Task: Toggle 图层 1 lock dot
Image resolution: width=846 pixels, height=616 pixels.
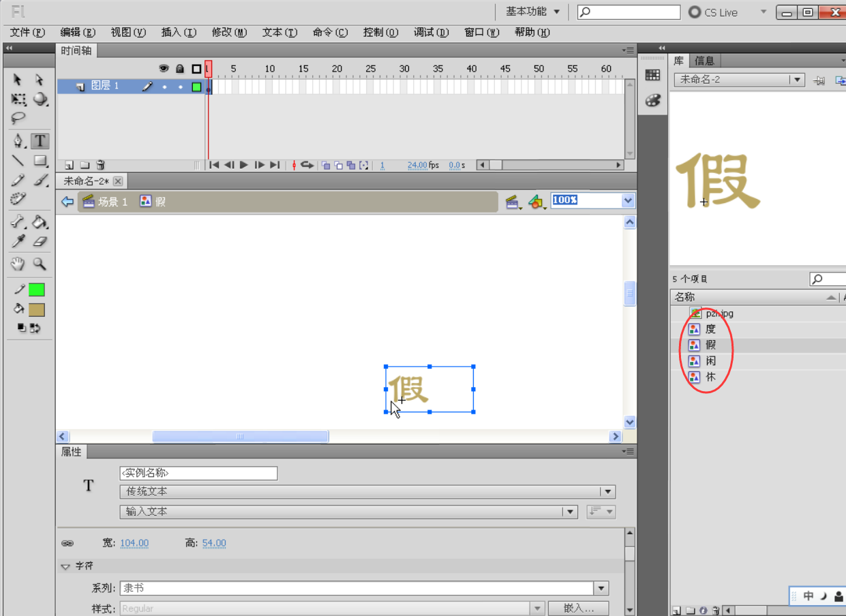Action: pyautogui.click(x=181, y=87)
